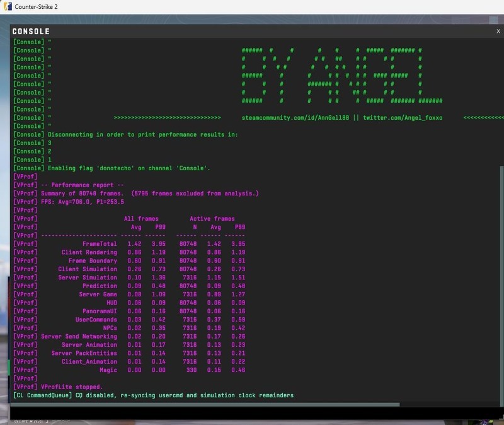Click the HUD row label
The width and height of the screenshot is (504, 425).
(112, 303)
